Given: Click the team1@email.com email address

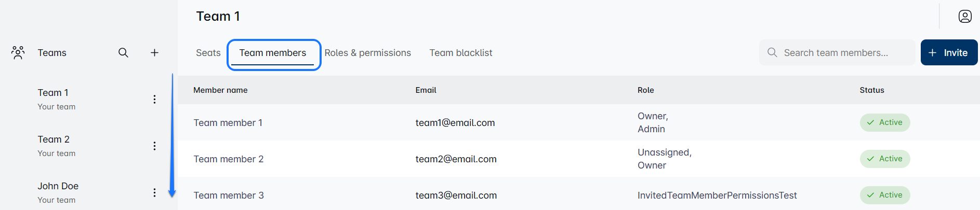Looking at the screenshot, I should (455, 123).
